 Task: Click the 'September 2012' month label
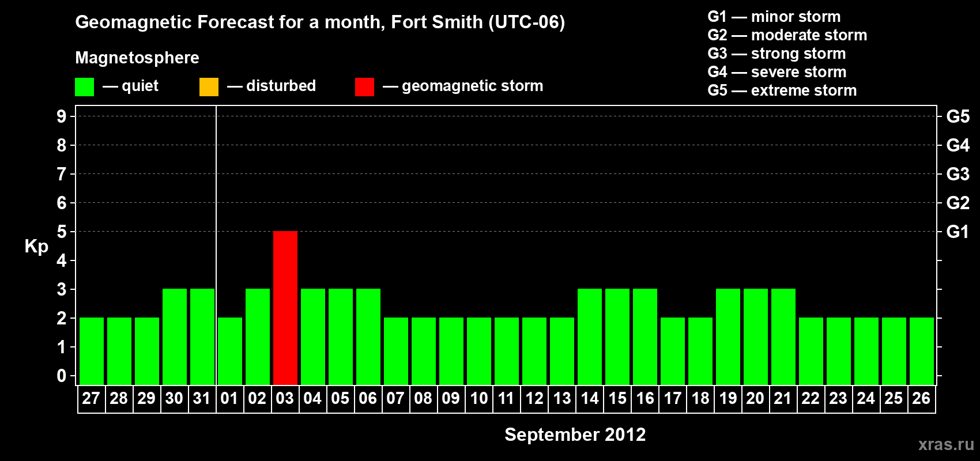click(575, 434)
